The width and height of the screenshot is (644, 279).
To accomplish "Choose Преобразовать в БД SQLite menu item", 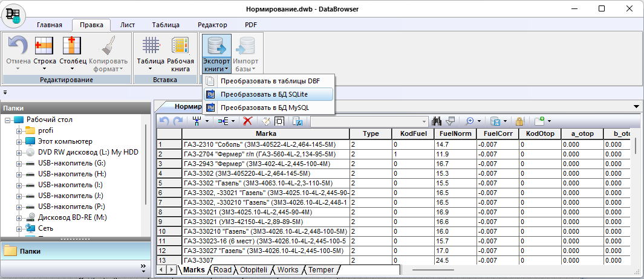I will coord(264,94).
